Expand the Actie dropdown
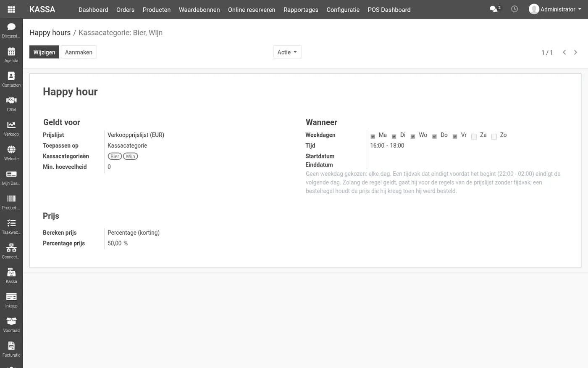This screenshot has height=368, width=588. click(287, 52)
